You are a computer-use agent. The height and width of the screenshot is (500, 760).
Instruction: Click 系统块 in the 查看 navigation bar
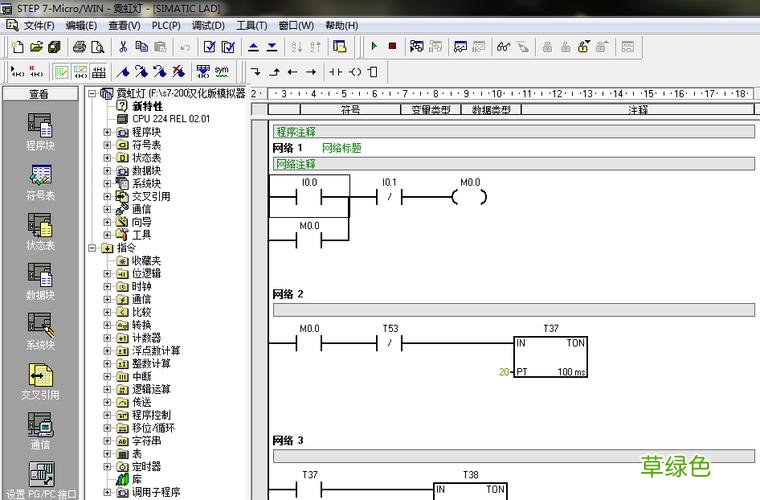(40, 332)
